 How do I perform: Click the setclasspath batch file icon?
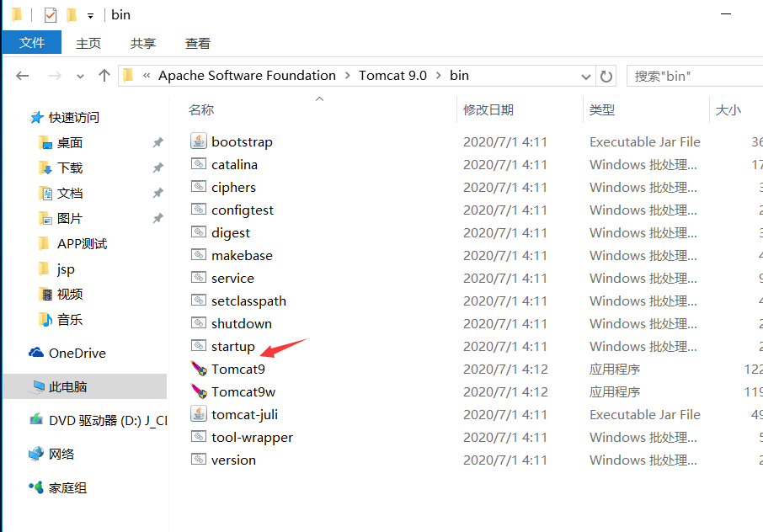(x=199, y=301)
